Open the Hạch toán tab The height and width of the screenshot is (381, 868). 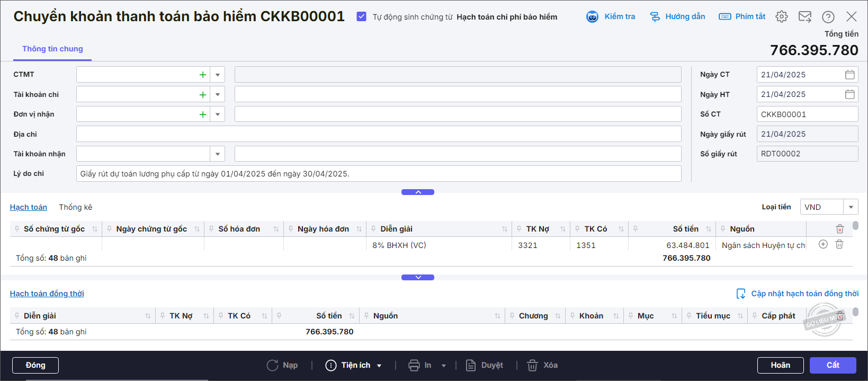click(x=29, y=207)
